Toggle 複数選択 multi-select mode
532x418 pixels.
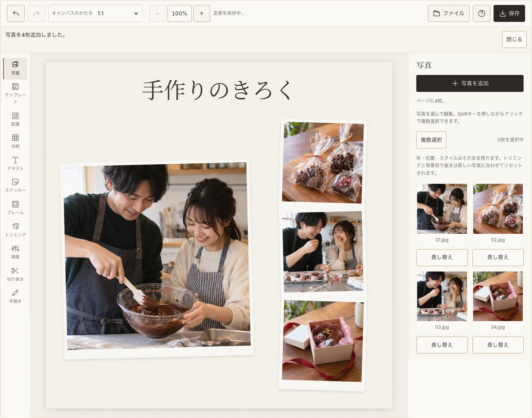pyautogui.click(x=431, y=140)
